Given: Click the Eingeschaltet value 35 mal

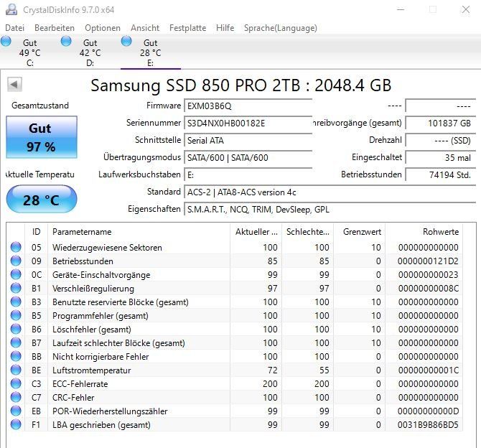Looking at the screenshot, I should (441, 158).
